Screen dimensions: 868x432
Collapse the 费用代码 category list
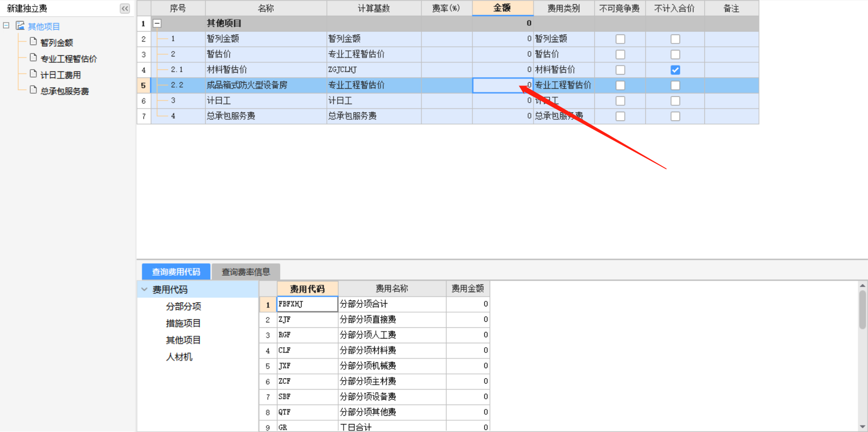point(144,289)
